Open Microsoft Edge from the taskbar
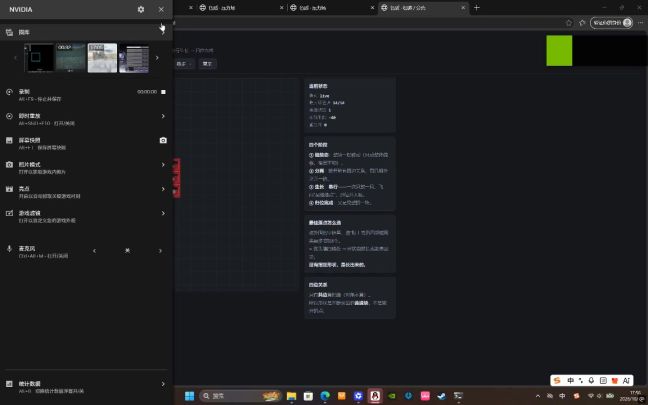 coord(325,396)
